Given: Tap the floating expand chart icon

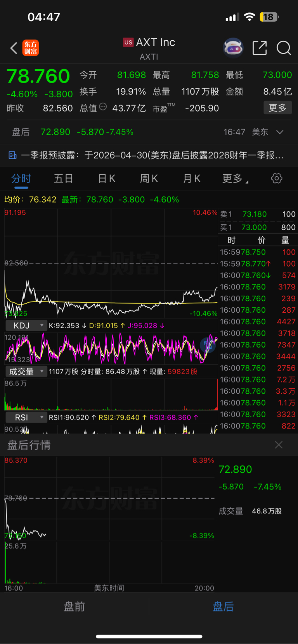Looking at the screenshot, I should point(208,344).
